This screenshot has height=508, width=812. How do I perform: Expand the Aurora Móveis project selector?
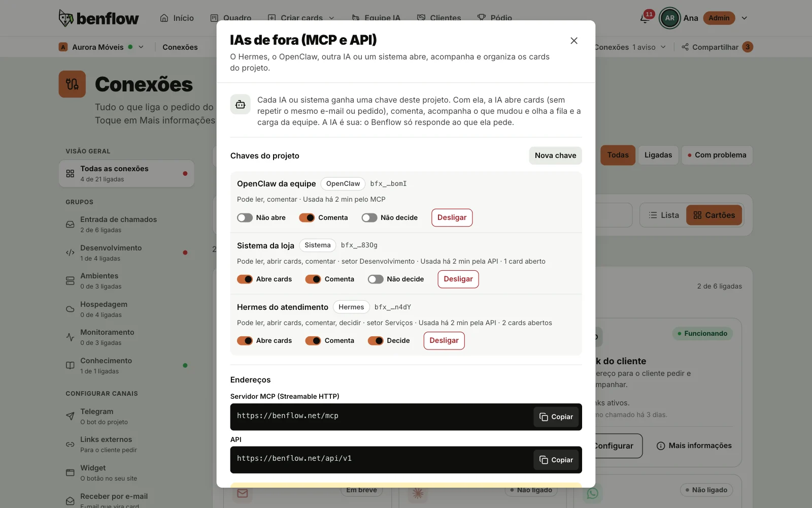pos(141,47)
